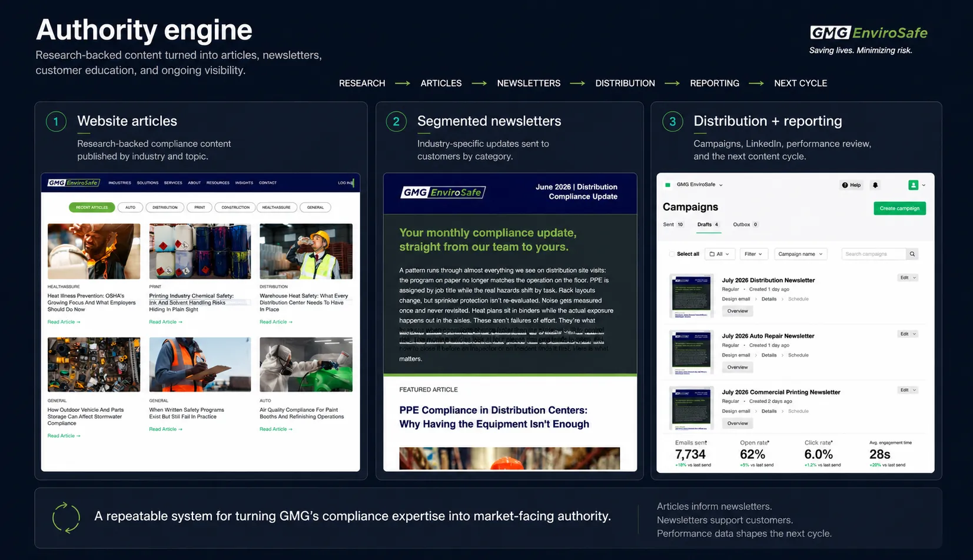Viewport: 973px width, 560px height.
Task: Open the SOLUTIONS menu item
Action: pyautogui.click(x=148, y=183)
